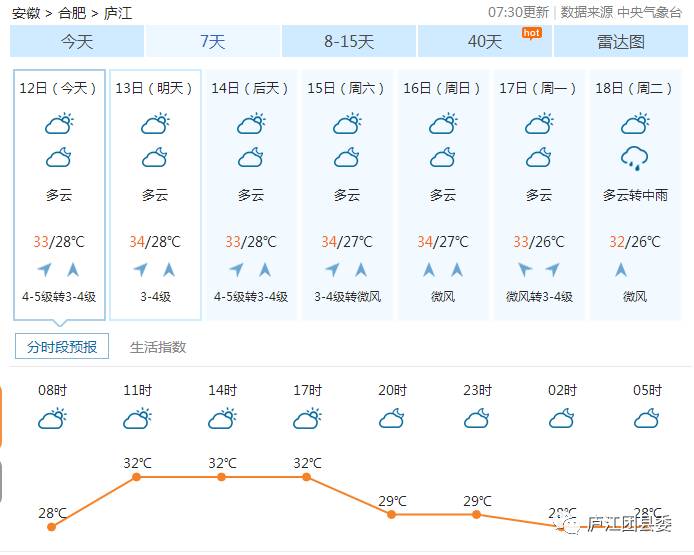Click the 20时 night cloud icon
Screen dimensions: 694x555
tap(392, 418)
